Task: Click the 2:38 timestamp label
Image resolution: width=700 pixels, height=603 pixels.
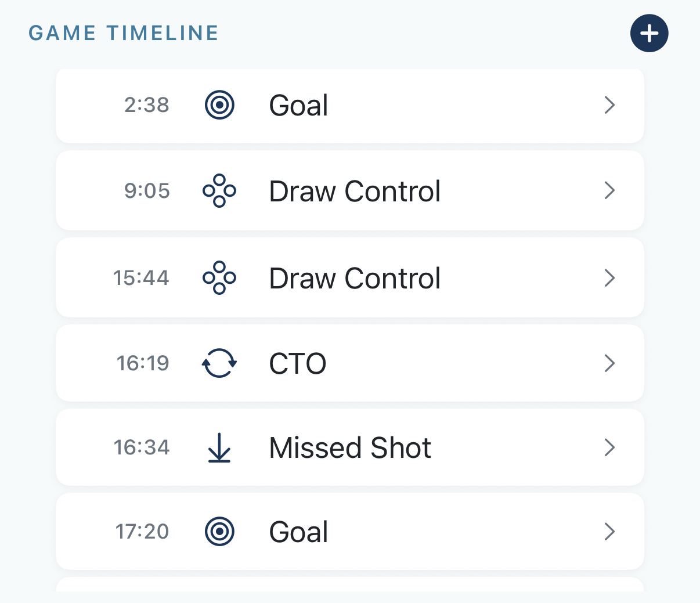Action: pos(146,105)
